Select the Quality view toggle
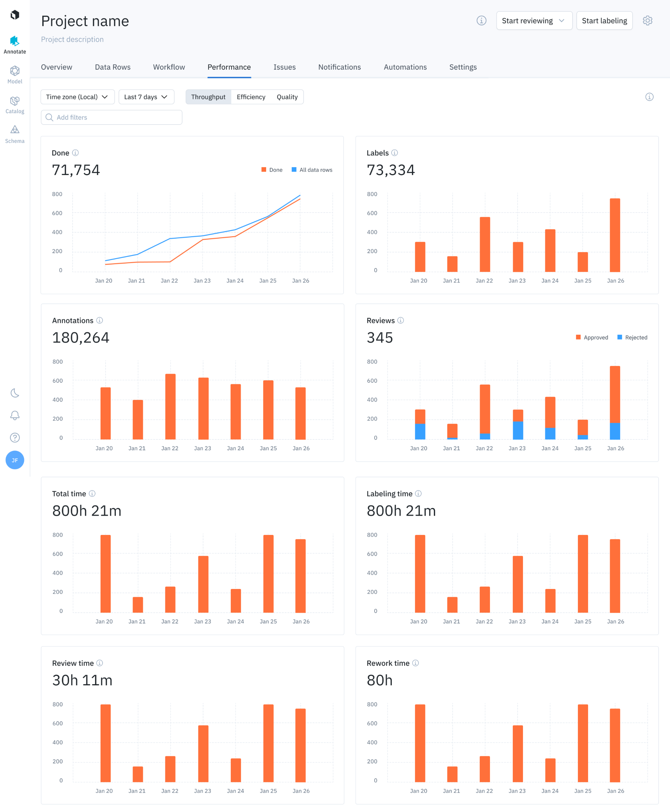Image resolution: width=670 pixels, height=812 pixels. 287,97
